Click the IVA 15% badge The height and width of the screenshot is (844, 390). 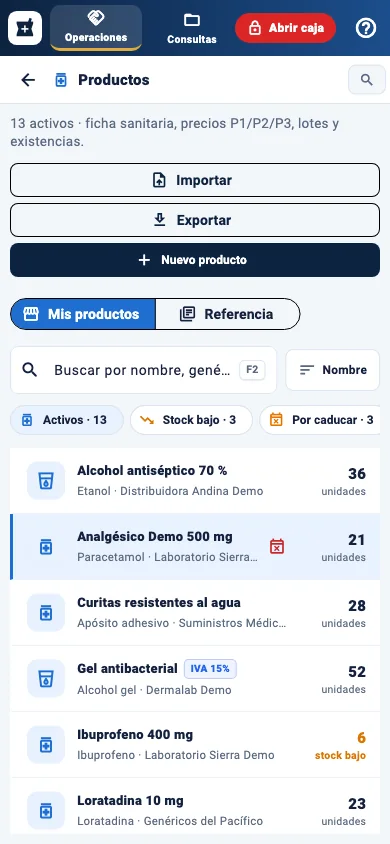tap(210, 669)
